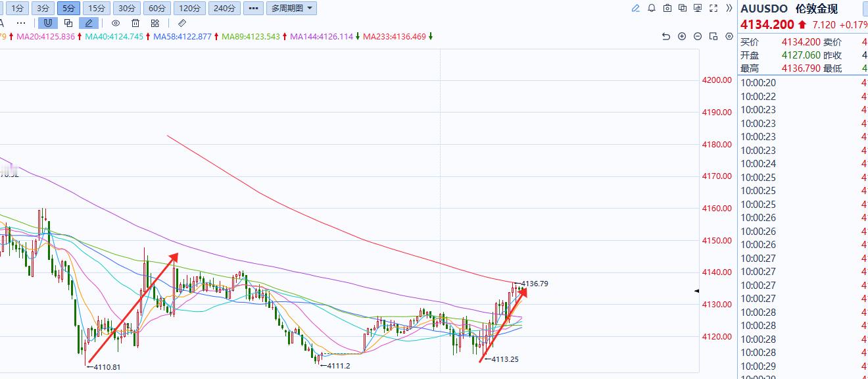Switch to the 3分 timeframe
Screen dimensions: 868x379
(x=43, y=9)
